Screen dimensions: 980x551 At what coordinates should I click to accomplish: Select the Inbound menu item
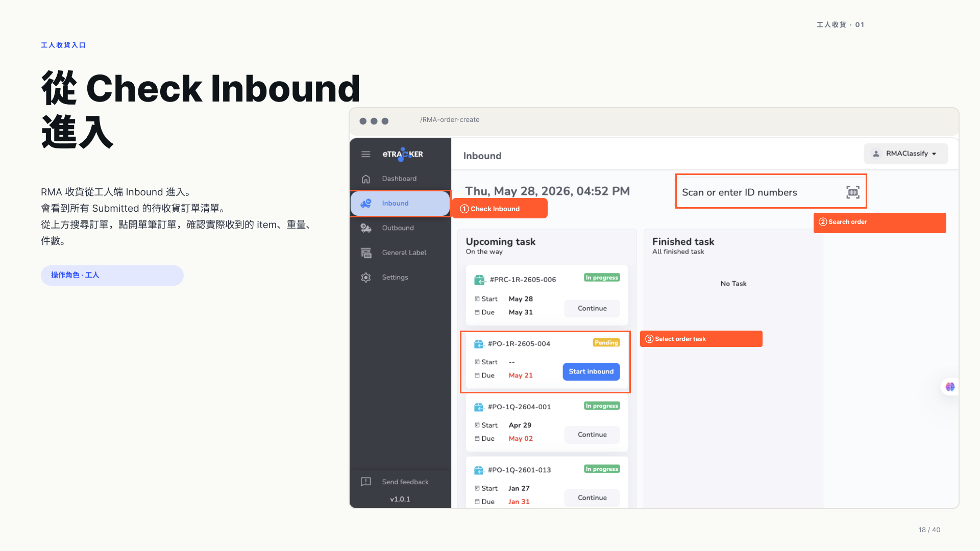(x=400, y=204)
